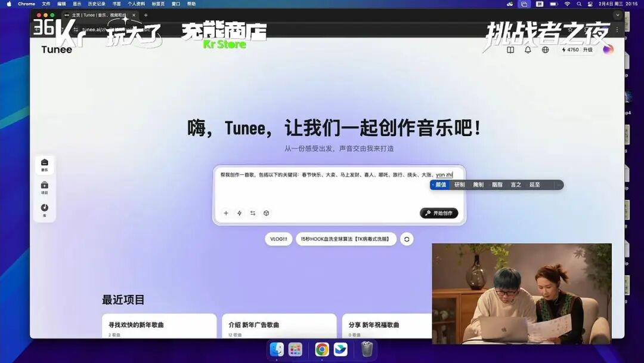Expand more IME candidates arrow
644x363 pixels.
(x=559, y=185)
